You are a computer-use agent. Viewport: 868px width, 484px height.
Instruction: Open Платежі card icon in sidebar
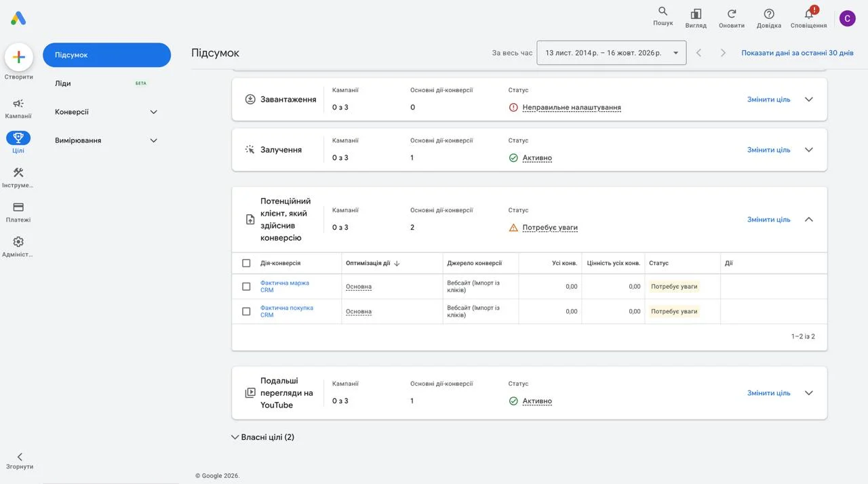[x=18, y=207]
